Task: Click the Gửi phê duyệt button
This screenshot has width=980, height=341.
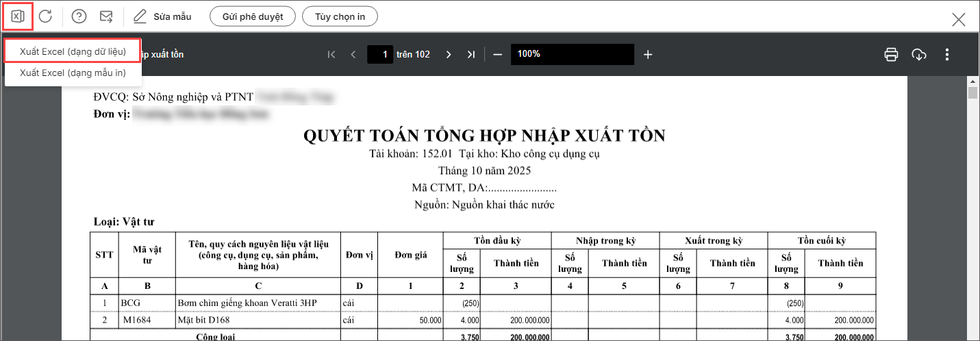Action: pyautogui.click(x=252, y=16)
